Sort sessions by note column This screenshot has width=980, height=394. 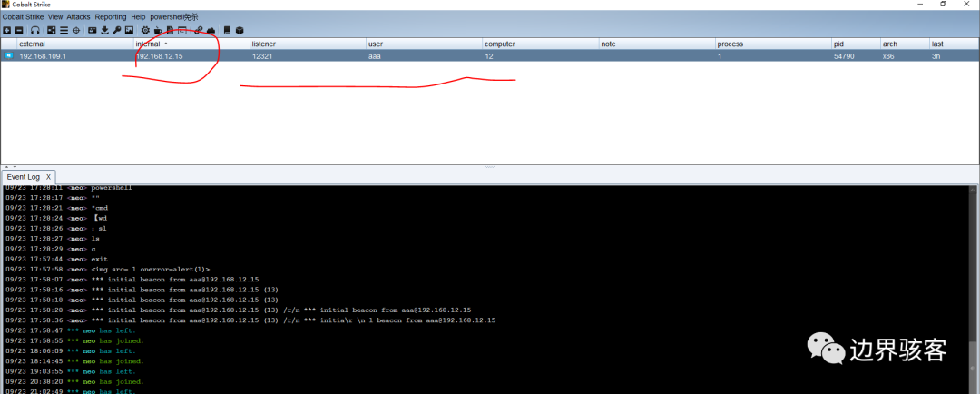click(x=657, y=44)
